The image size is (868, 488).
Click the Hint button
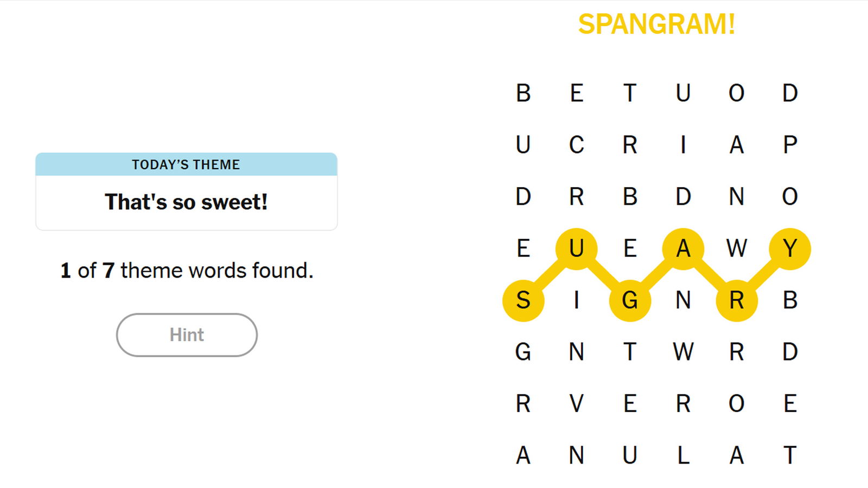point(187,335)
